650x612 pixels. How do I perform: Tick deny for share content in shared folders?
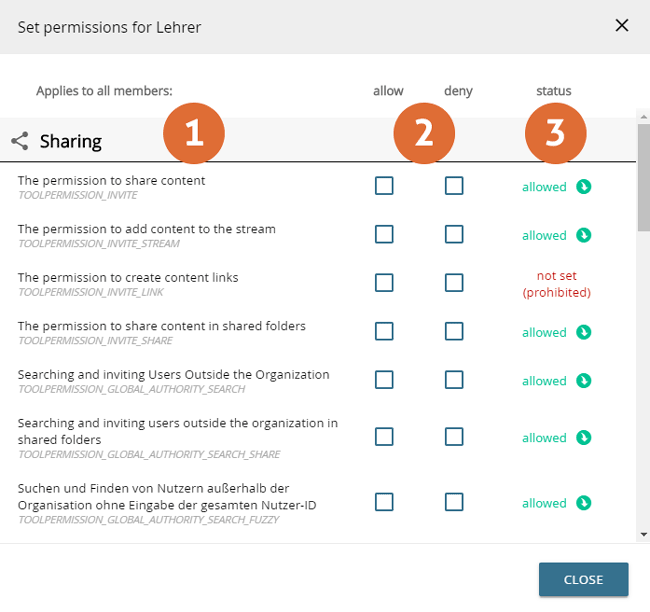pyautogui.click(x=454, y=331)
